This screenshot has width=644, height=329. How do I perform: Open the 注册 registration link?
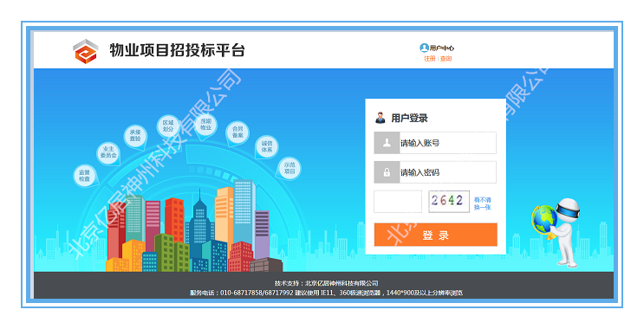click(430, 59)
